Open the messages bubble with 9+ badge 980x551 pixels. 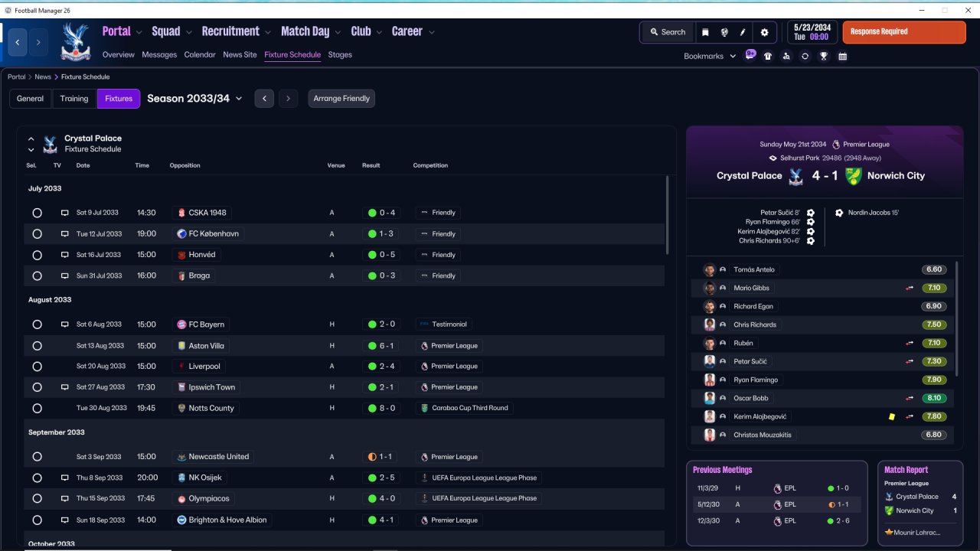(x=750, y=55)
